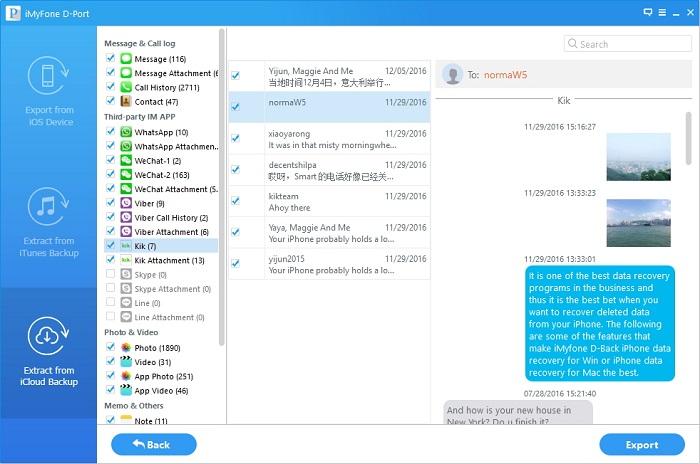Click the Contact book icon
The width and height of the screenshot is (700, 464).
point(126,101)
